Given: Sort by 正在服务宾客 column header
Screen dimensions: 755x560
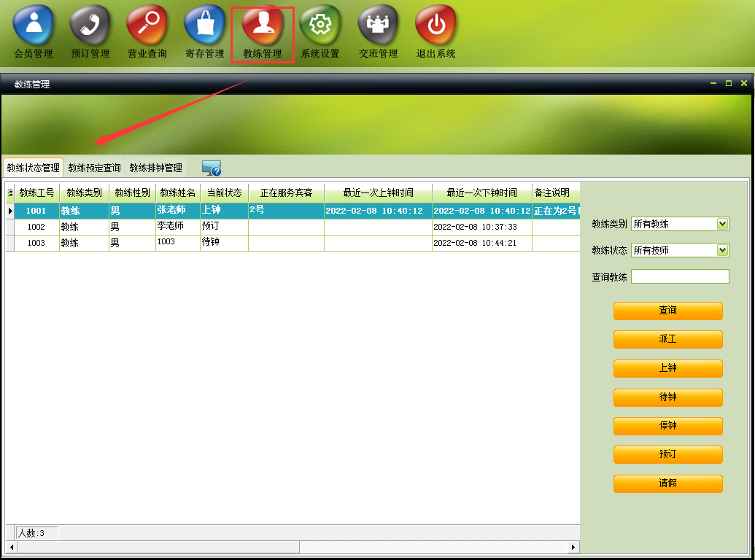Looking at the screenshot, I should [x=287, y=193].
